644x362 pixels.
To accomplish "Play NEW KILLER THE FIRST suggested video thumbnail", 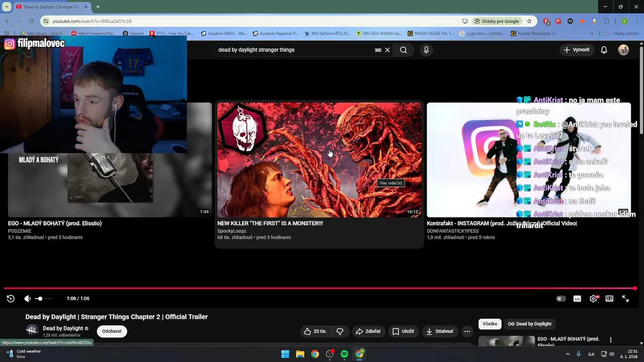I will point(319,160).
